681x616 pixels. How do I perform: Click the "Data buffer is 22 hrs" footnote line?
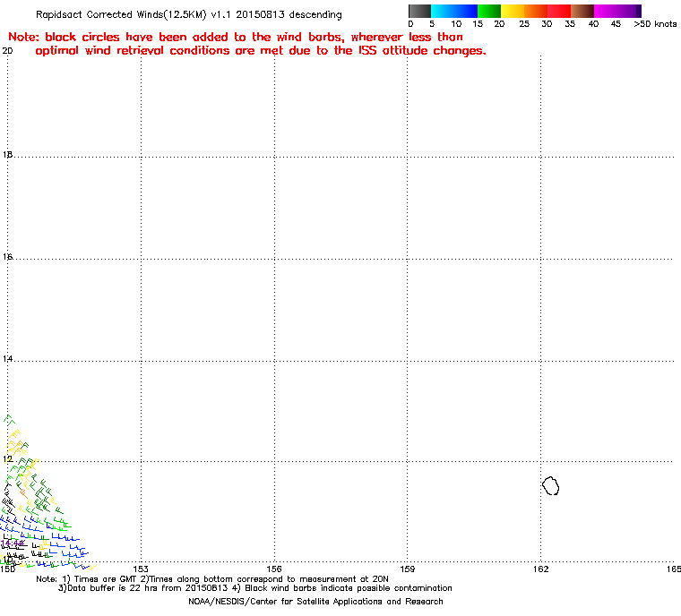pyautogui.click(x=255, y=588)
